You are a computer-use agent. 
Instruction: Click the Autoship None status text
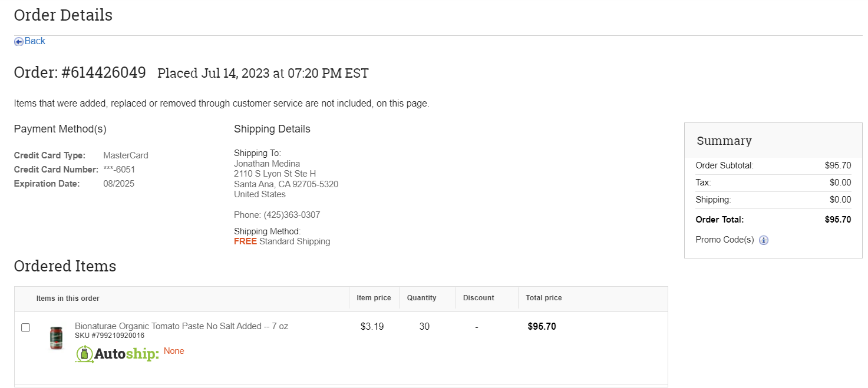174,351
